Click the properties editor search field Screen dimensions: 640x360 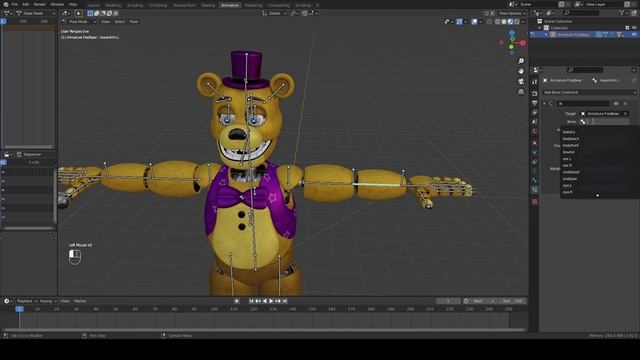click(584, 70)
